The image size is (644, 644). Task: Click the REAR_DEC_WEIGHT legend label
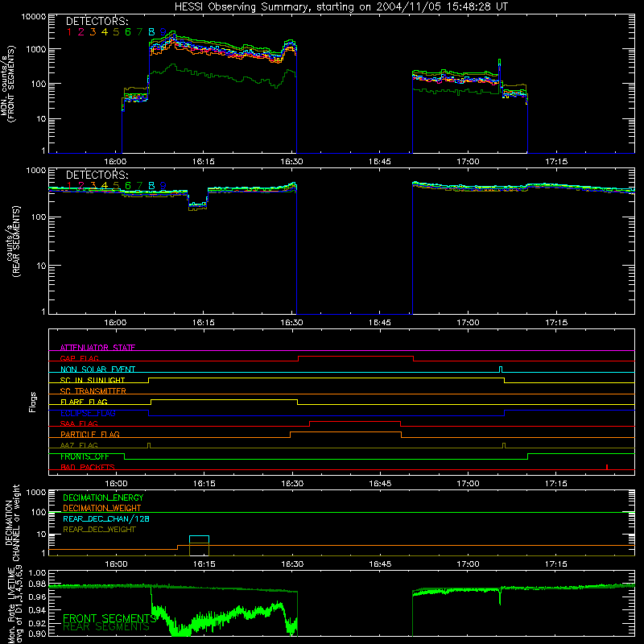(99, 530)
